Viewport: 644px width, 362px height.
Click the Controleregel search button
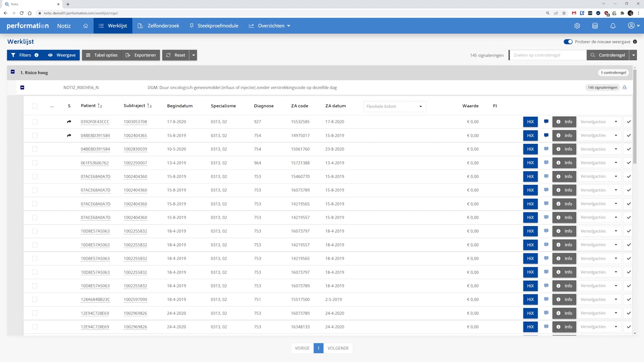click(608, 55)
